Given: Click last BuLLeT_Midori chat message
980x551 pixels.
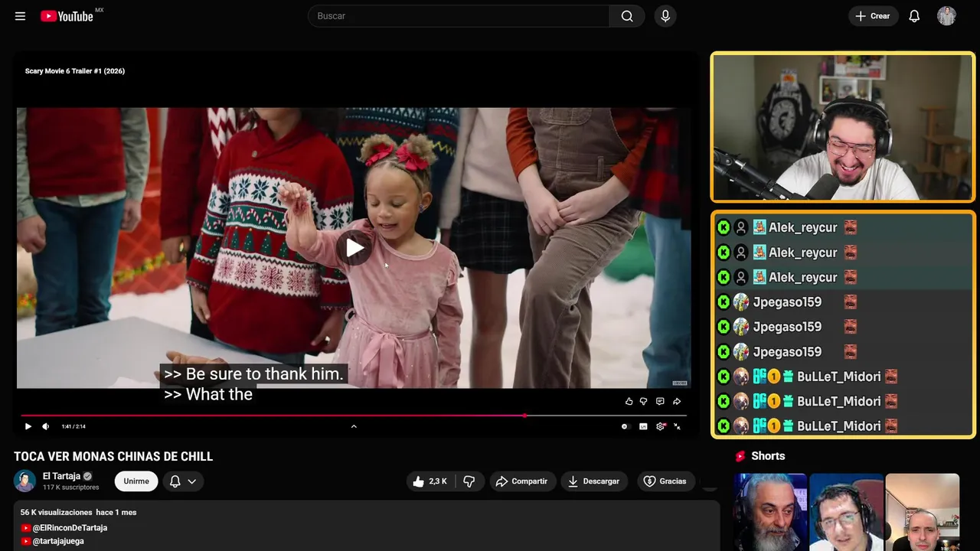Looking at the screenshot, I should pyautogui.click(x=843, y=426).
